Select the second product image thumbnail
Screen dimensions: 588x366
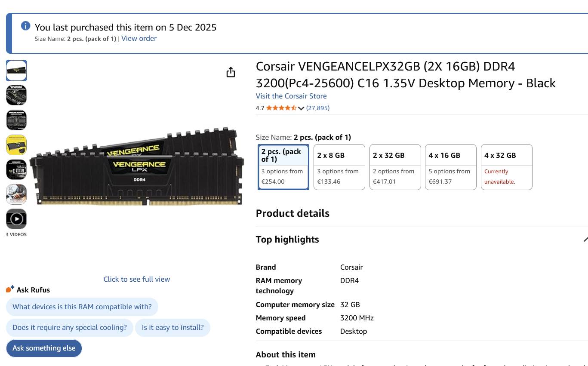[x=16, y=95]
